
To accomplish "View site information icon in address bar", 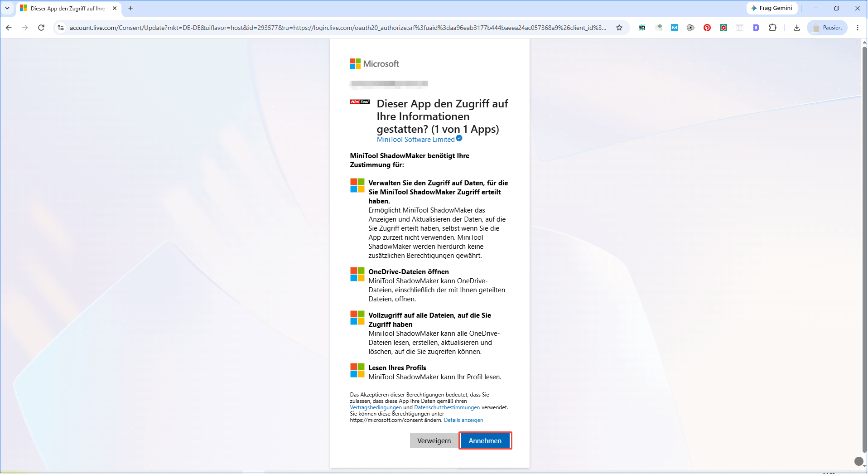I will (x=60, y=28).
